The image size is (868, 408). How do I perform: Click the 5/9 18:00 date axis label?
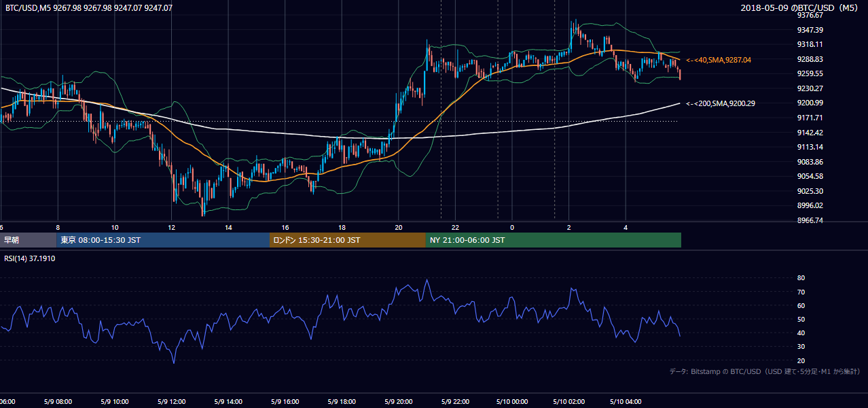click(342, 402)
